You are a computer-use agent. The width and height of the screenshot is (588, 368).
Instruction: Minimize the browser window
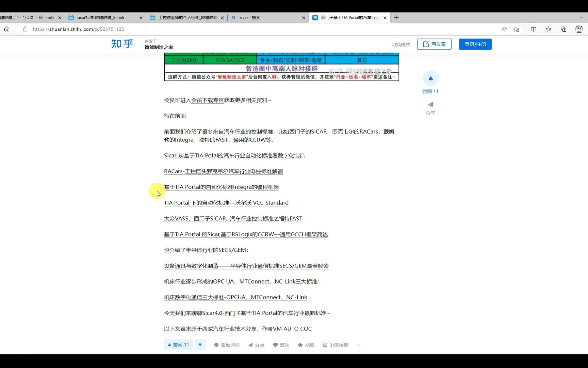[x=581, y=17]
